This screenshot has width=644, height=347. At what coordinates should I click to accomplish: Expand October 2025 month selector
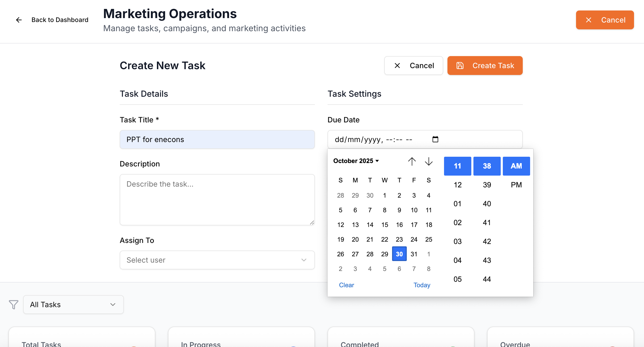[x=356, y=161]
